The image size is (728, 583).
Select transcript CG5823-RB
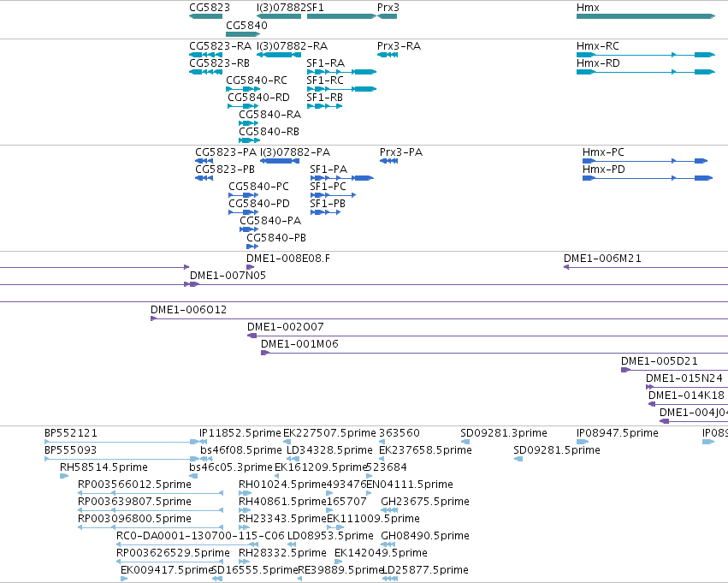click(x=205, y=72)
